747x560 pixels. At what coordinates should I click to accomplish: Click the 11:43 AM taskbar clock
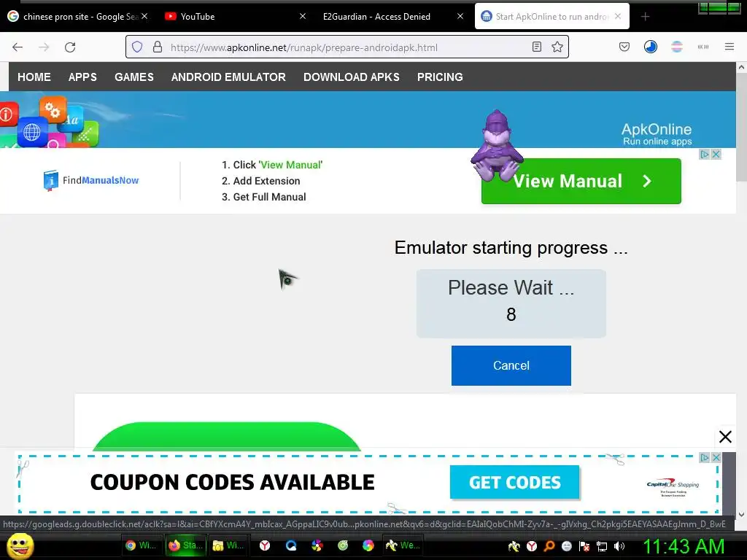(x=684, y=546)
